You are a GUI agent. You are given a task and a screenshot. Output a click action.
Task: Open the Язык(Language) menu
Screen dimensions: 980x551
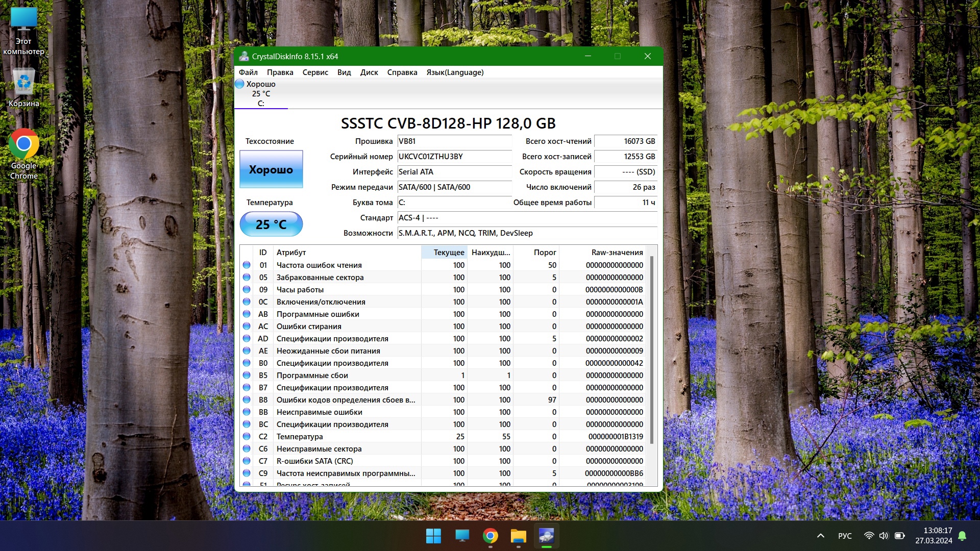click(455, 72)
